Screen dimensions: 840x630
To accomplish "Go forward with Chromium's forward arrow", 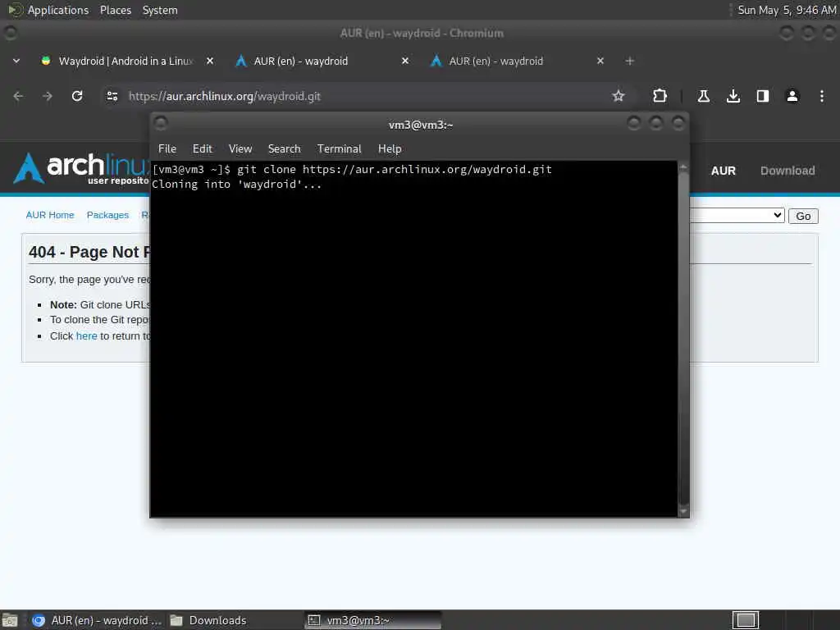I will [48, 96].
